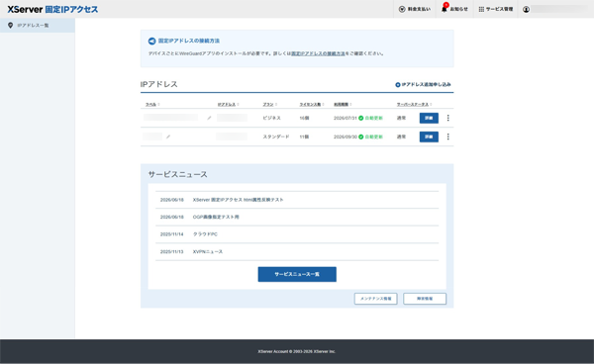Sort table by ラベル column
The height and width of the screenshot is (364, 594).
click(x=152, y=105)
